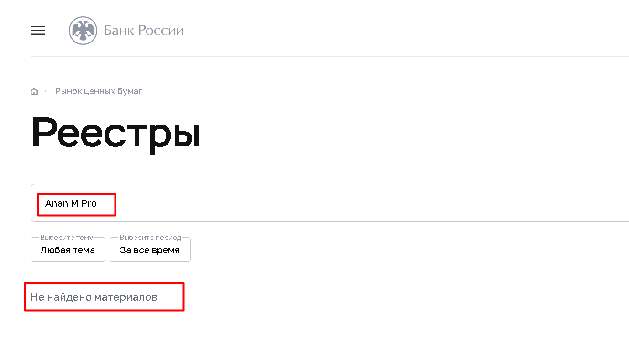Screen dimensions: 629x364
Task: Place cursor on "Pro" in search query
Action: pos(89,203)
